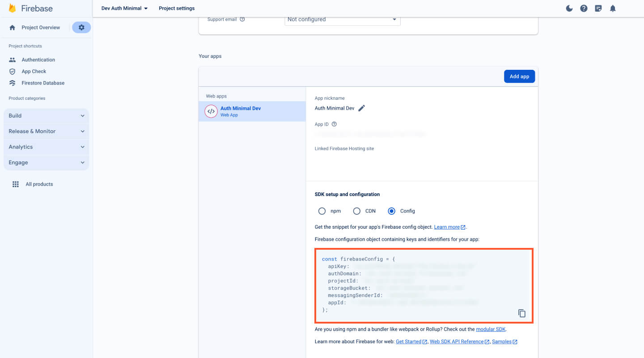
Task: Click the Firestore Database icon
Action: [13, 83]
